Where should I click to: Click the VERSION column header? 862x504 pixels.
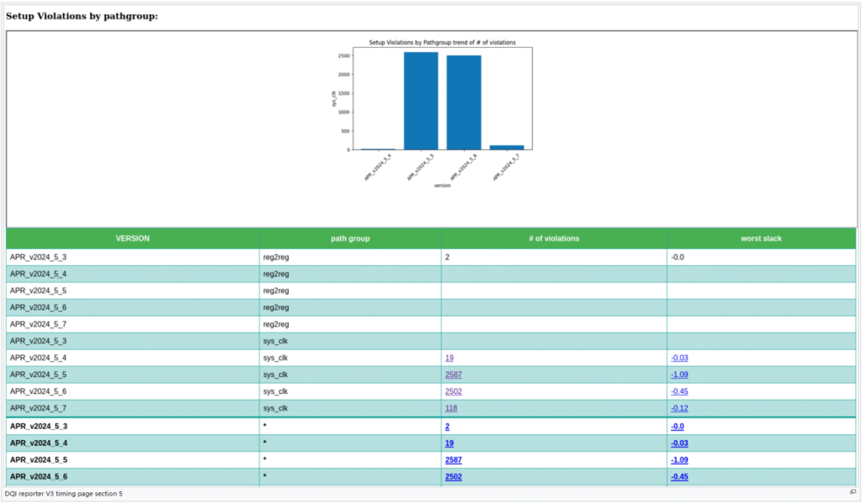(x=132, y=239)
